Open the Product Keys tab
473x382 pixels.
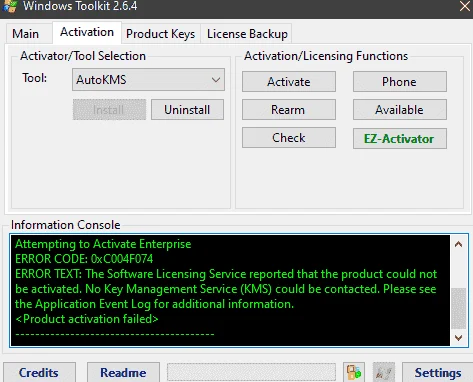pyautogui.click(x=160, y=34)
